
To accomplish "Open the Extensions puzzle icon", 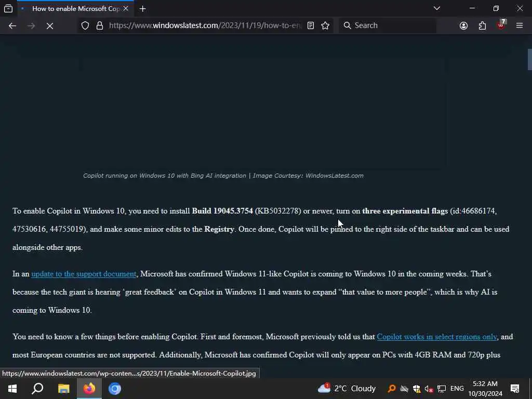I will point(482,25).
